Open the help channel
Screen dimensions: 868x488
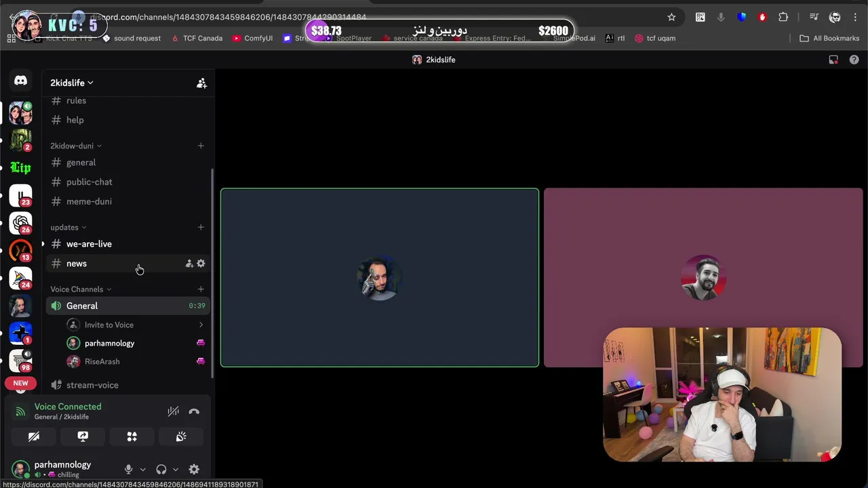(x=127, y=120)
